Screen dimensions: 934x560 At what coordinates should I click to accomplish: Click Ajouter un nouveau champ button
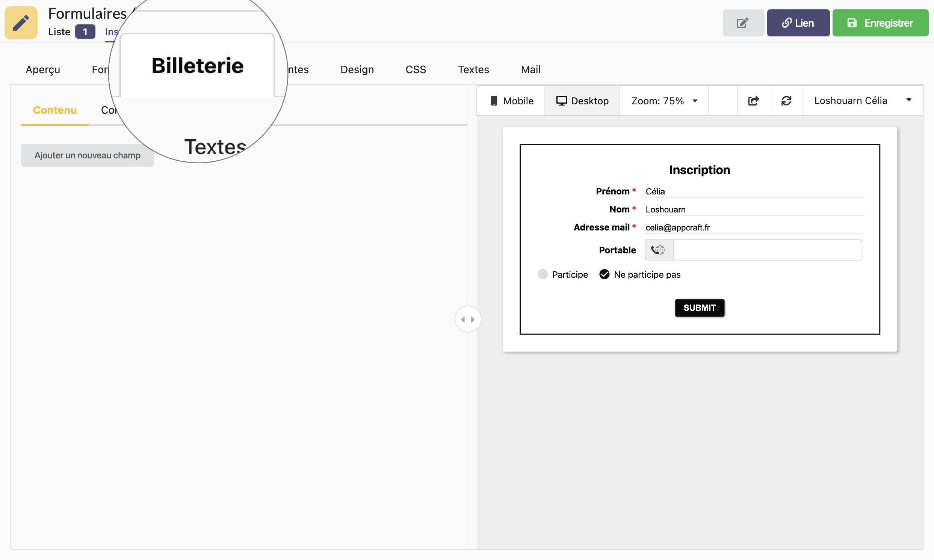click(87, 155)
